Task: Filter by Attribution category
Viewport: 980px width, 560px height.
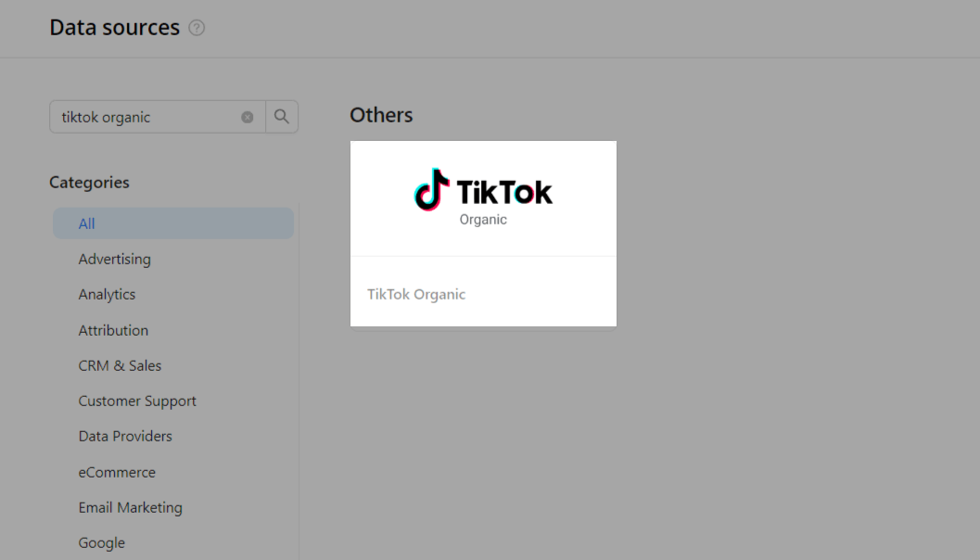Action: point(113,330)
